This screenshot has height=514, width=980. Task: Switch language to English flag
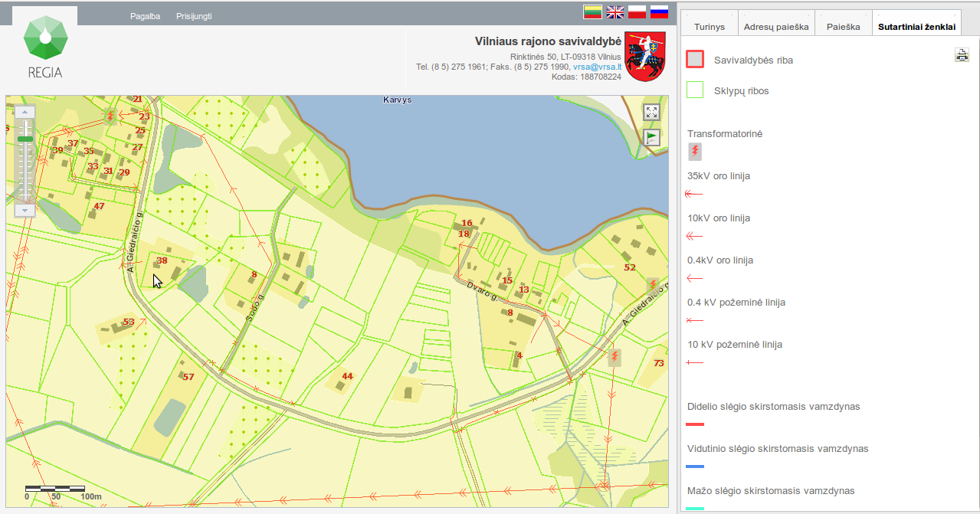coord(615,11)
